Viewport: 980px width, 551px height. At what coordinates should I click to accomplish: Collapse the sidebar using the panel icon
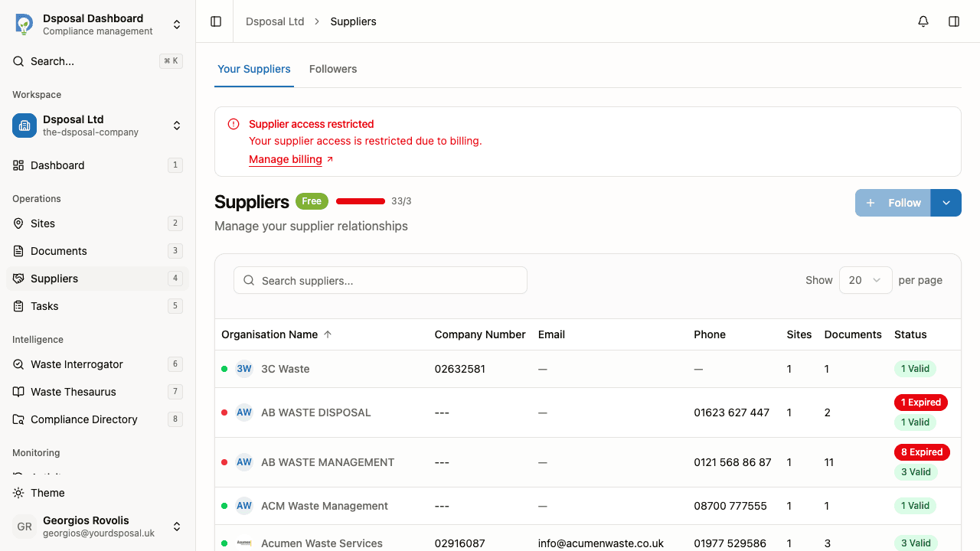tap(215, 21)
